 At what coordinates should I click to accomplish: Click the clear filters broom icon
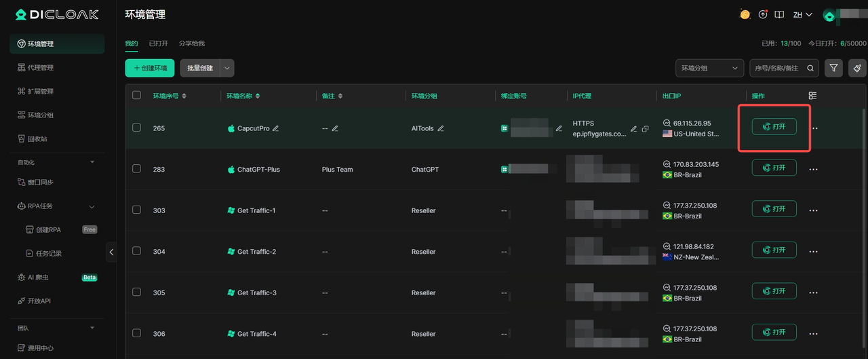pos(857,68)
